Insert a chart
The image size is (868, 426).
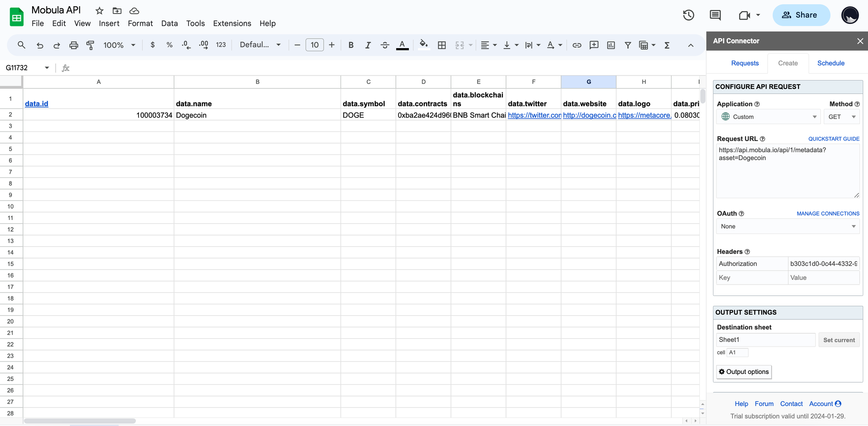[611, 45]
